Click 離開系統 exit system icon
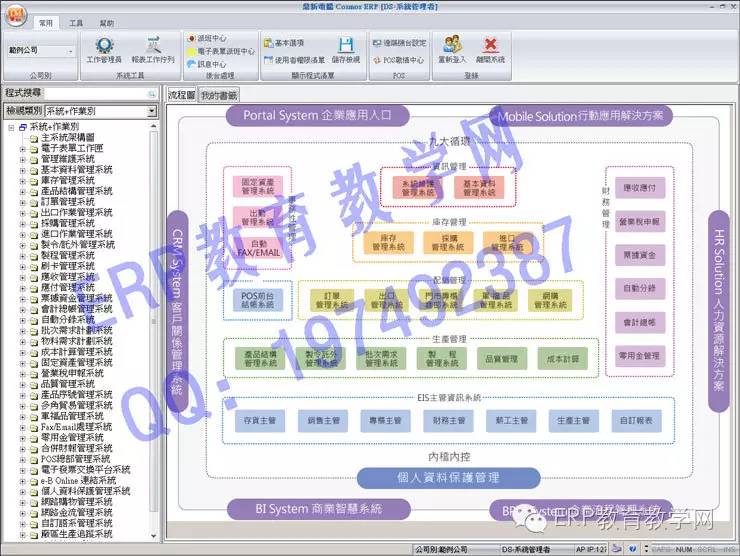The image size is (740, 556). coord(490,48)
